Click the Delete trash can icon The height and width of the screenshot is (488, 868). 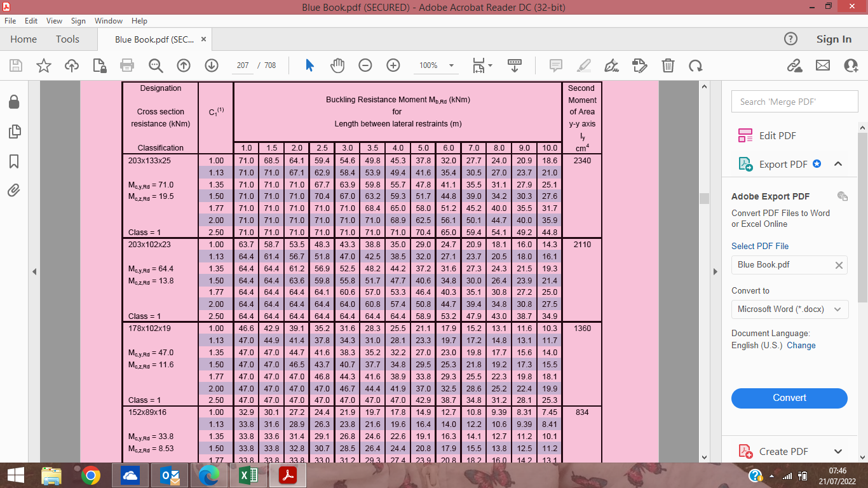668,65
